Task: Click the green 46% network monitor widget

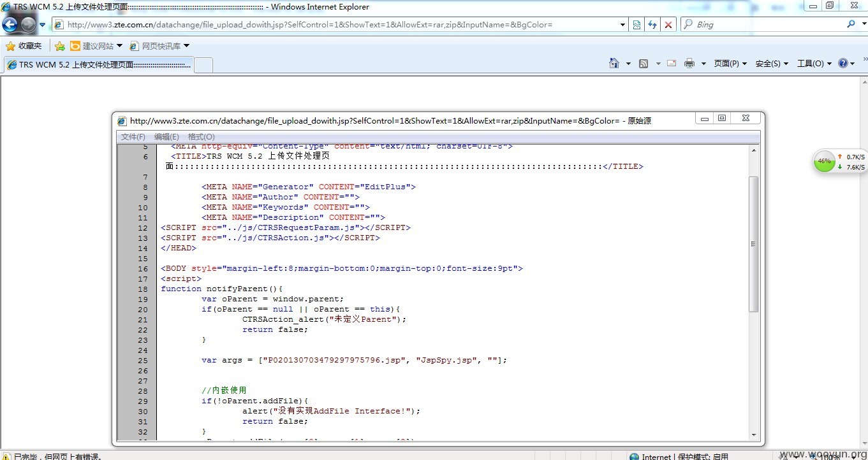Action: point(824,161)
